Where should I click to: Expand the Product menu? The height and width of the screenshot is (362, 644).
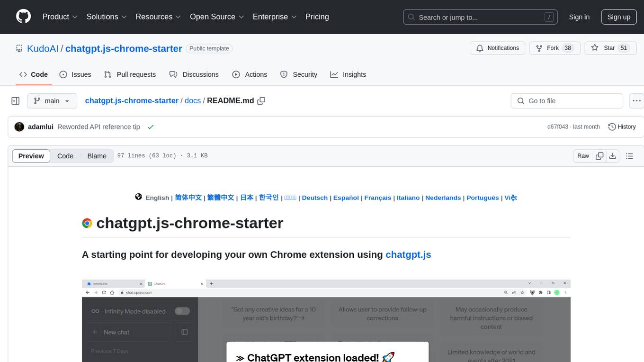tap(60, 17)
